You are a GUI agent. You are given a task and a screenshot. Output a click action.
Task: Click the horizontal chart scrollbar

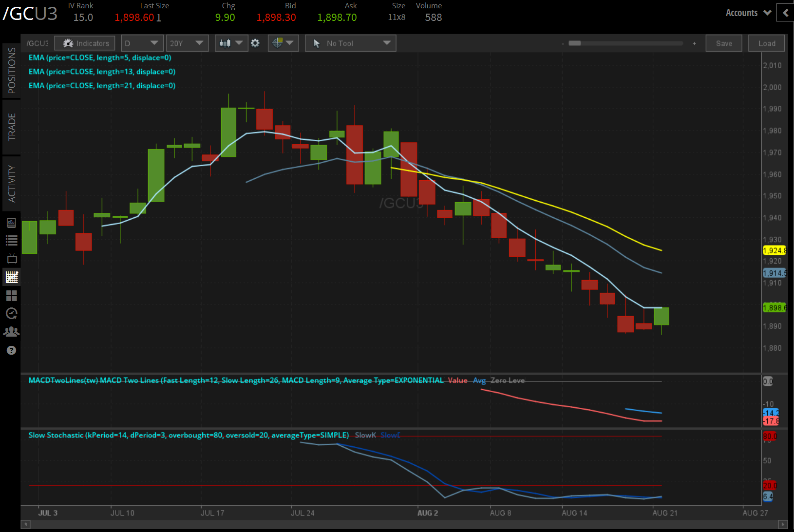404,524
